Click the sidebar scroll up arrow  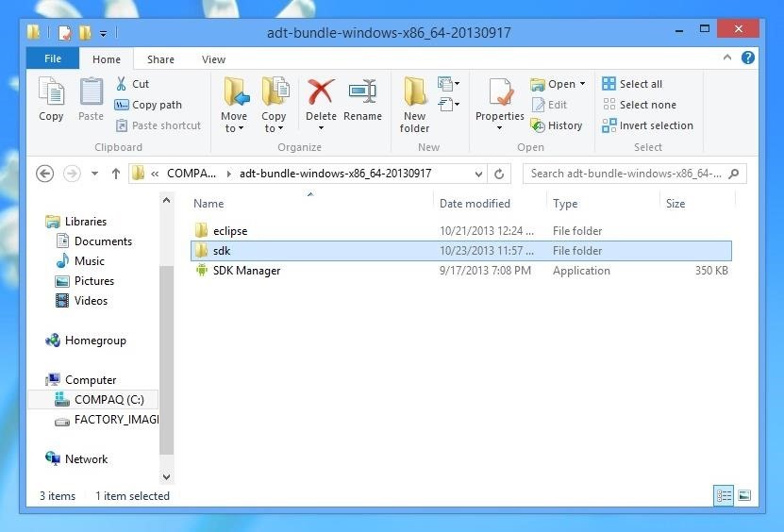tap(166, 200)
